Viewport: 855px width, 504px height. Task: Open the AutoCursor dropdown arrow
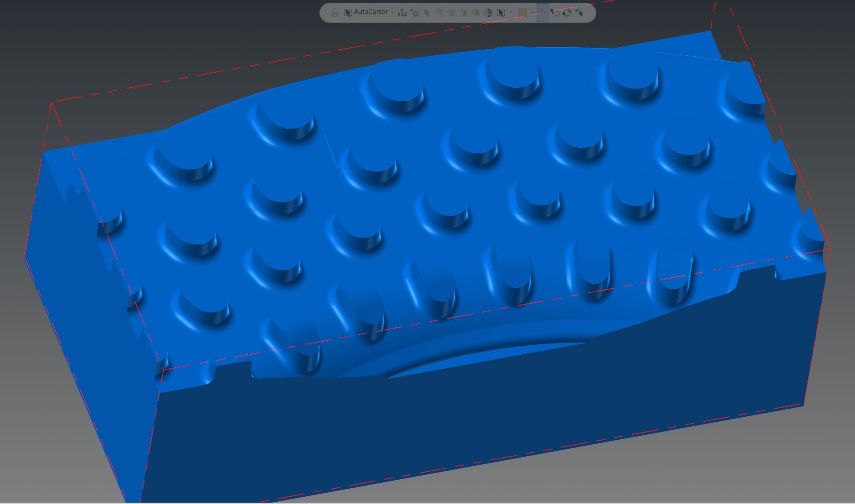(392, 13)
